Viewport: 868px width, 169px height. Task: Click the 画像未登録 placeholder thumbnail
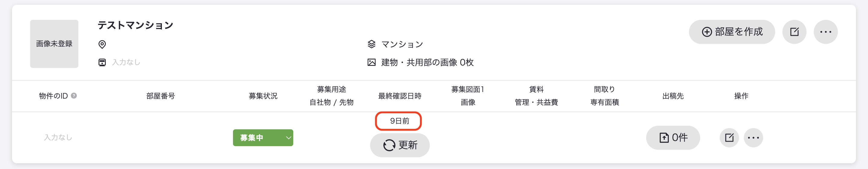click(x=54, y=44)
